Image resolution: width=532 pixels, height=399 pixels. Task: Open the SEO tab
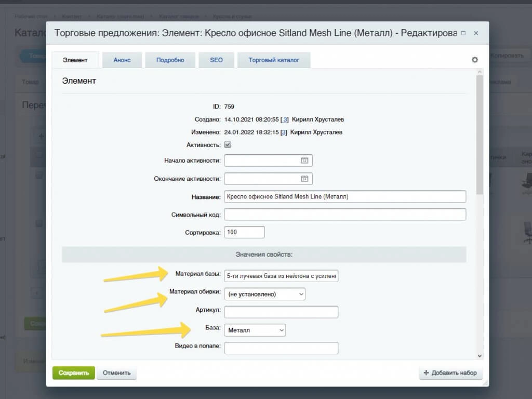(216, 60)
